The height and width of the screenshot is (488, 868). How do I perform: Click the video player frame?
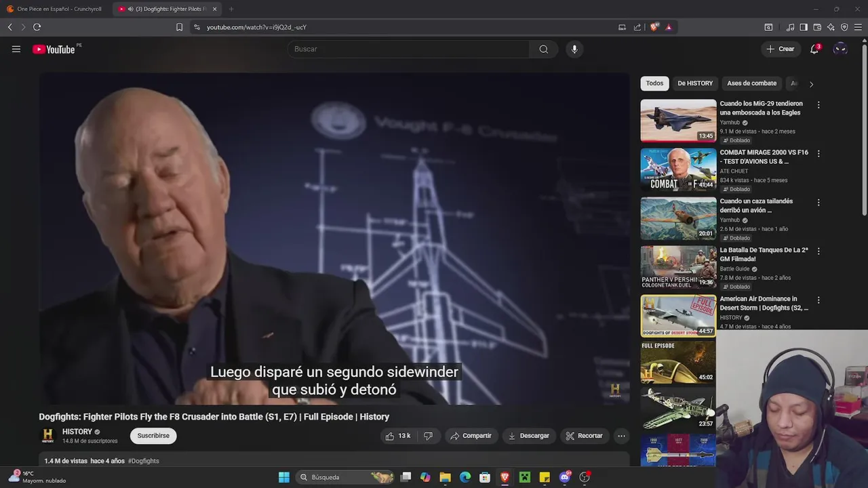click(334, 239)
